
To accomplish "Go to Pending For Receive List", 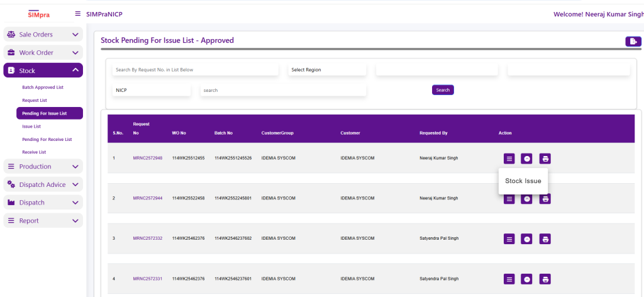I will 47,139.
